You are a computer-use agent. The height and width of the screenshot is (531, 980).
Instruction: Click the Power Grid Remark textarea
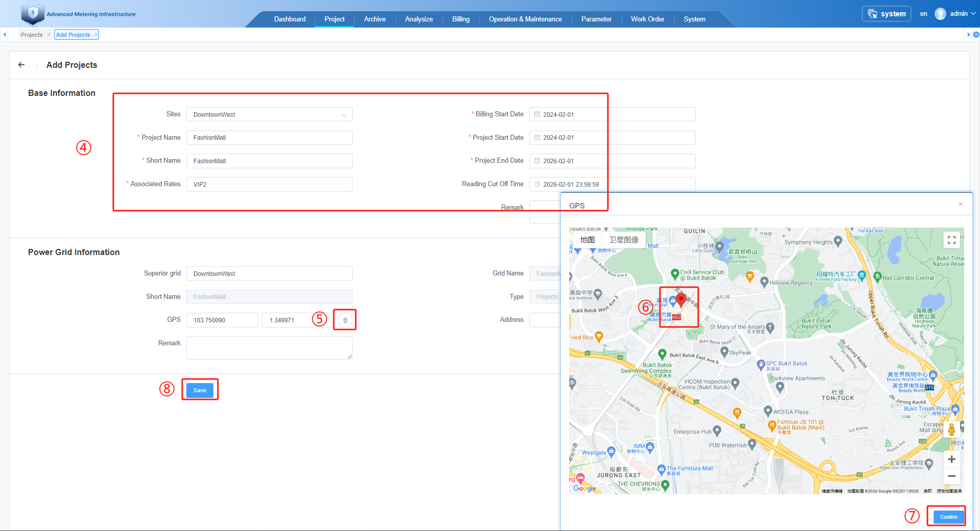(269, 348)
